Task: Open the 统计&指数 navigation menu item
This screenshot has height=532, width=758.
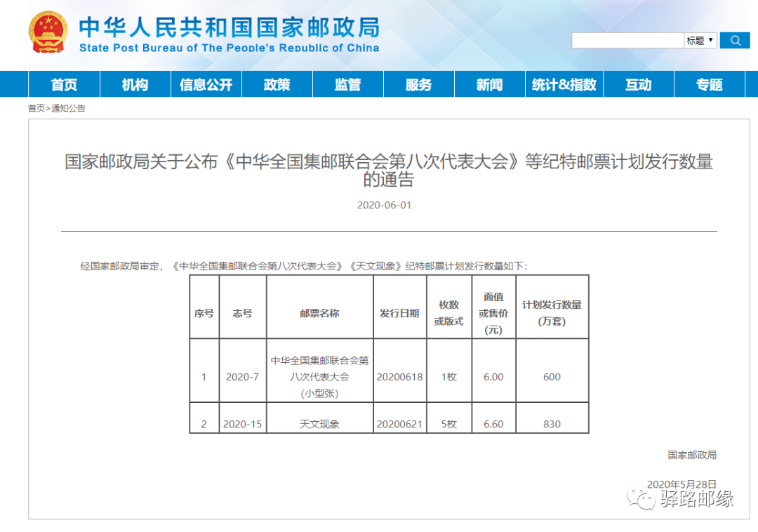Action: tap(564, 84)
